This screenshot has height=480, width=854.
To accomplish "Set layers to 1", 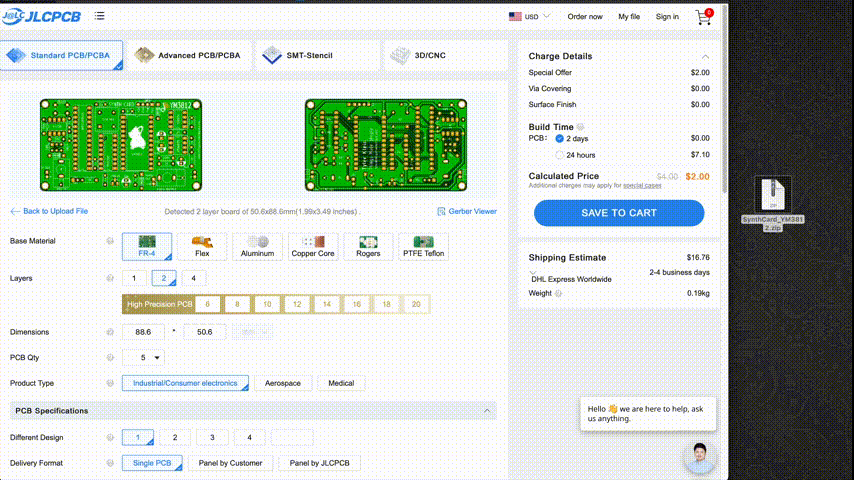I will (x=134, y=278).
